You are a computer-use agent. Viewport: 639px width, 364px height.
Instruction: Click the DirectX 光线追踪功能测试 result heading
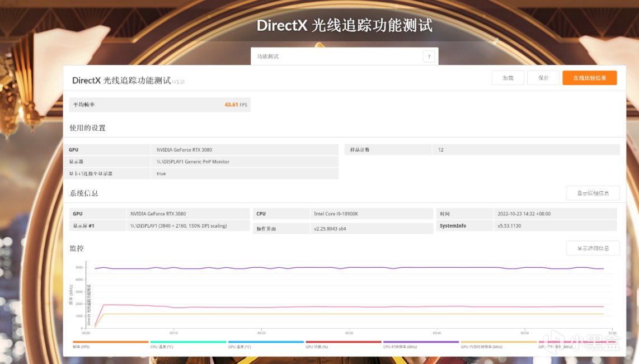(121, 80)
